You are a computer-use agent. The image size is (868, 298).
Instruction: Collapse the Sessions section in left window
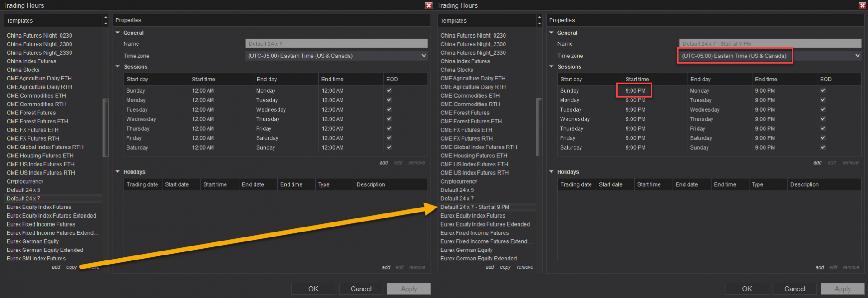[x=118, y=66]
